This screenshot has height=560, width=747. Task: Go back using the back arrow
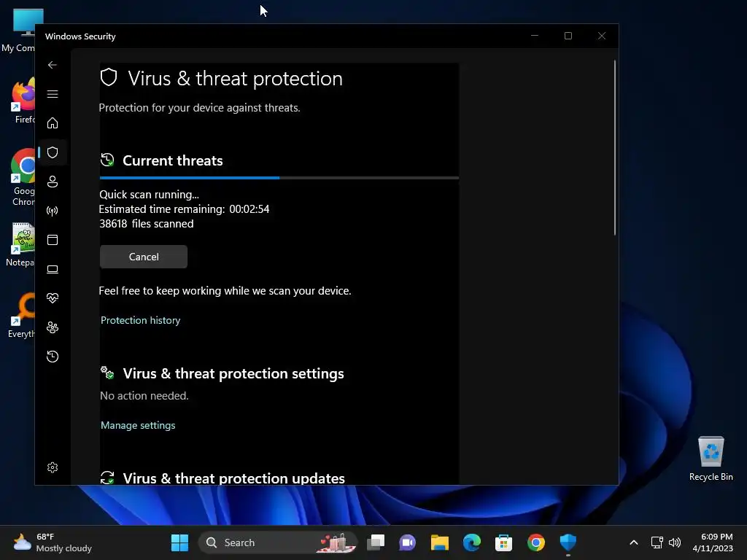(53, 65)
